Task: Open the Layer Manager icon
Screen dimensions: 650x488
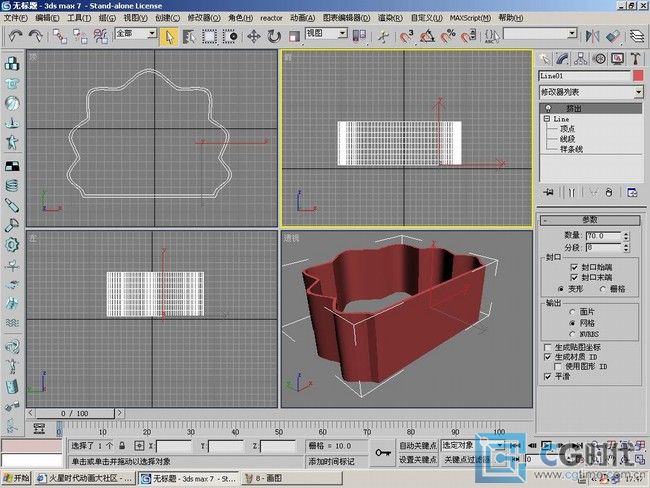Action: [x=637, y=36]
